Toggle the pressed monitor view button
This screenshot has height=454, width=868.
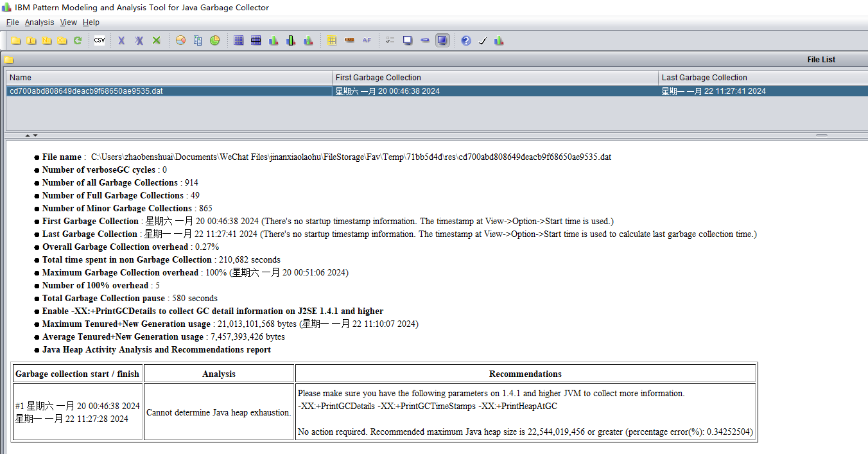(442, 40)
